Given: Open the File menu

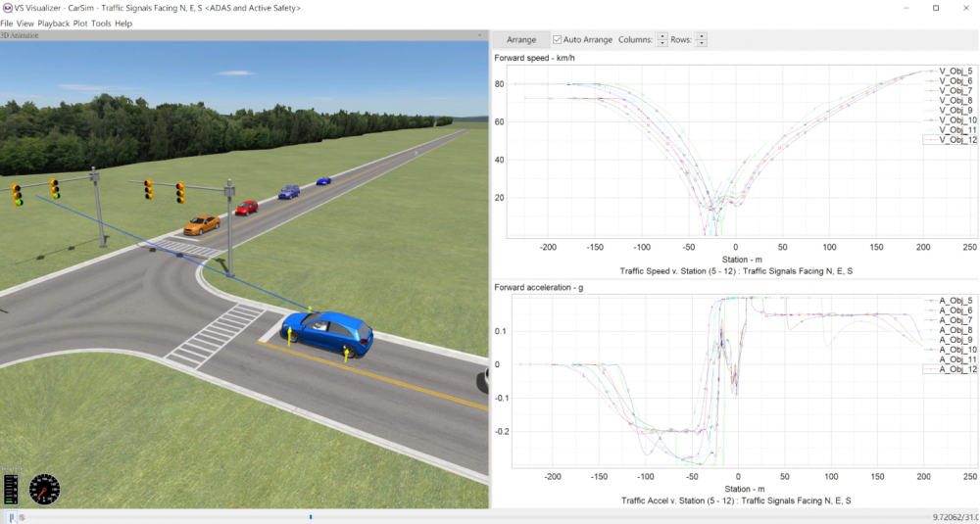Looking at the screenshot, I should tap(7, 23).
